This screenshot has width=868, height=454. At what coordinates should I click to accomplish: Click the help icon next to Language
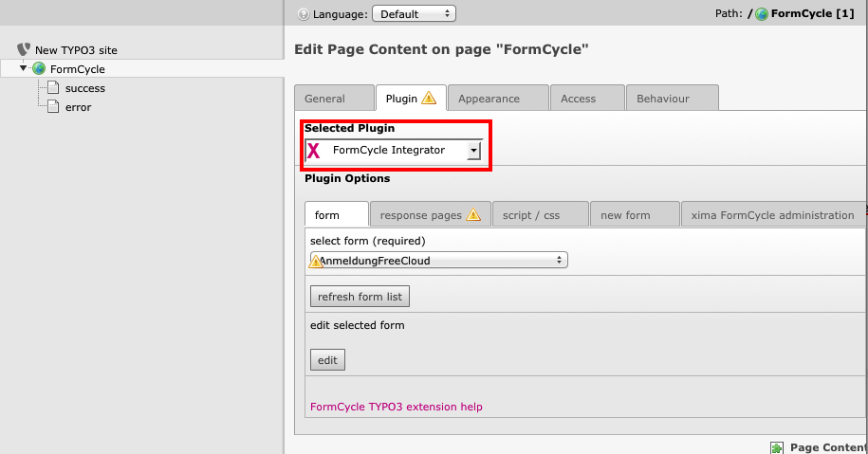pyautogui.click(x=304, y=14)
